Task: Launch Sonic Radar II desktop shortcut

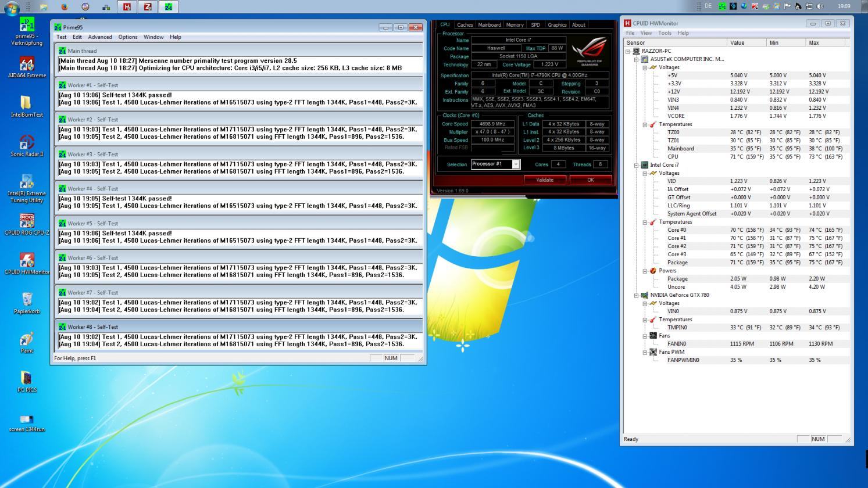Action: 27,142
